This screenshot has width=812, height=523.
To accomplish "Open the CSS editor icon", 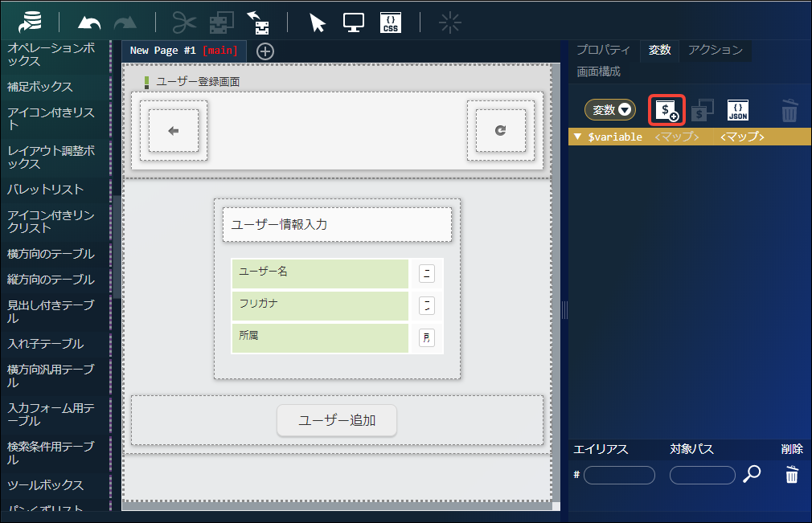I will [391, 22].
